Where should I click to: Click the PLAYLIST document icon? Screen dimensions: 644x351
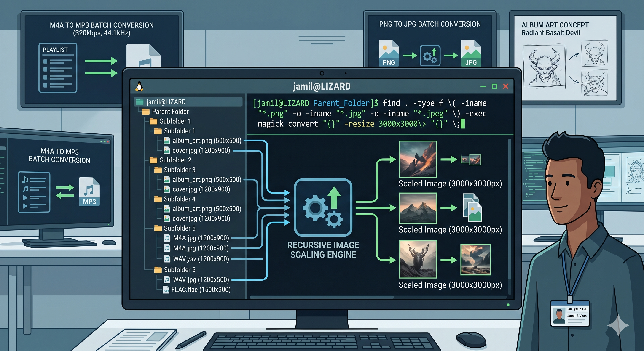(x=58, y=68)
